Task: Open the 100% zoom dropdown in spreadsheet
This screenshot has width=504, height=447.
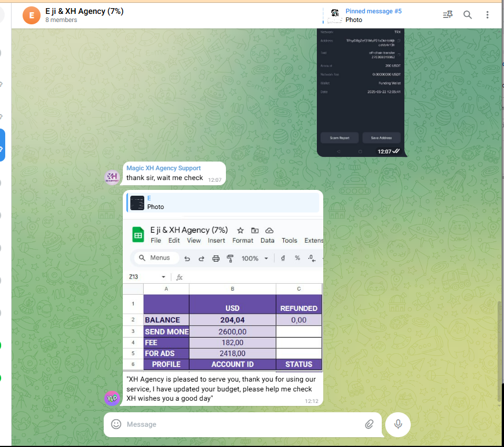Action: click(255, 258)
